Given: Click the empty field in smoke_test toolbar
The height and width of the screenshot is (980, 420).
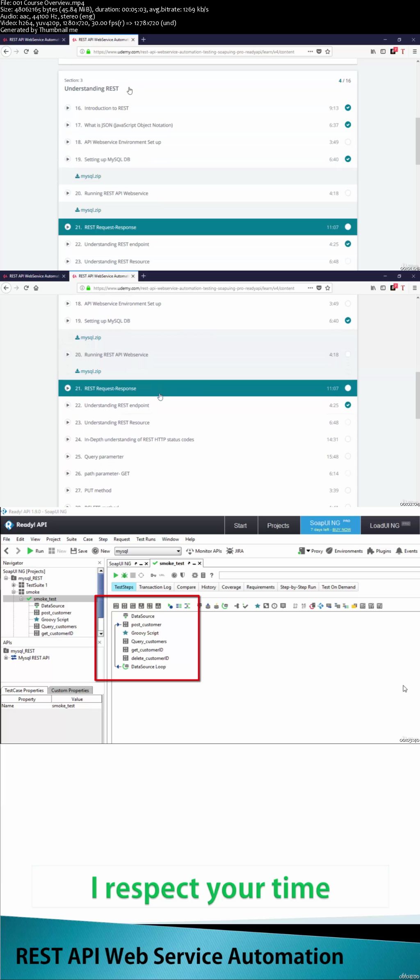Looking at the screenshot, I should click(x=319, y=575).
